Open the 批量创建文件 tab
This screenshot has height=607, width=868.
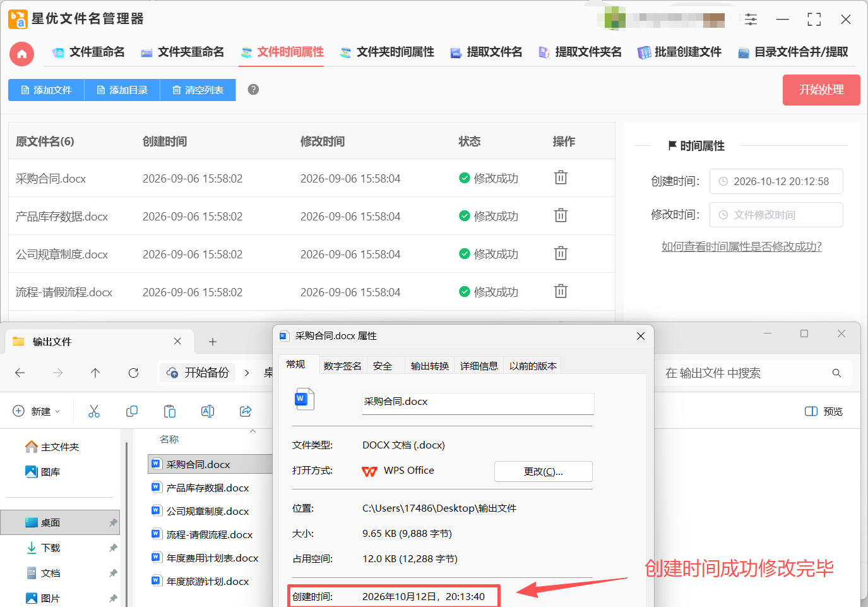pos(679,52)
